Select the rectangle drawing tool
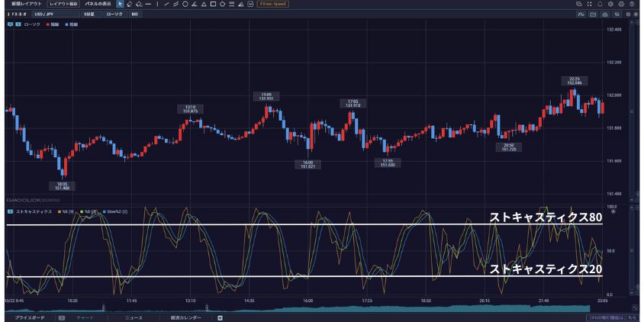This screenshot has width=644, height=322. click(213, 5)
